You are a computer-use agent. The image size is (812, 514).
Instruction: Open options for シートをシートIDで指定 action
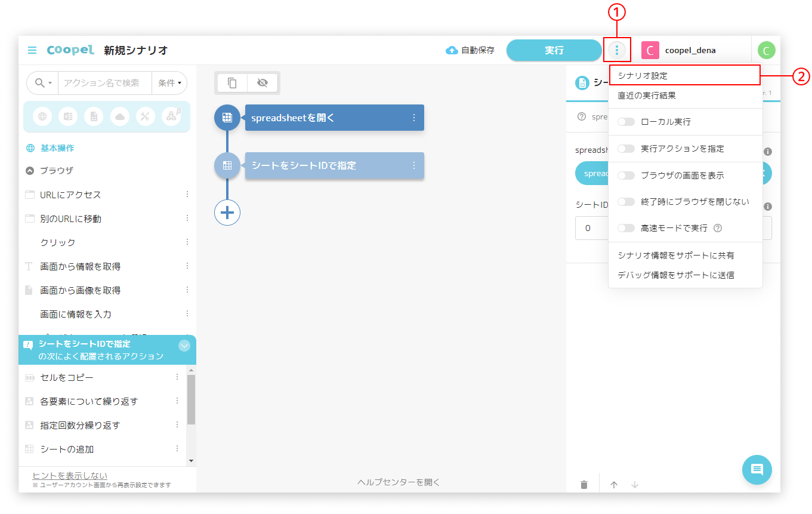point(414,165)
